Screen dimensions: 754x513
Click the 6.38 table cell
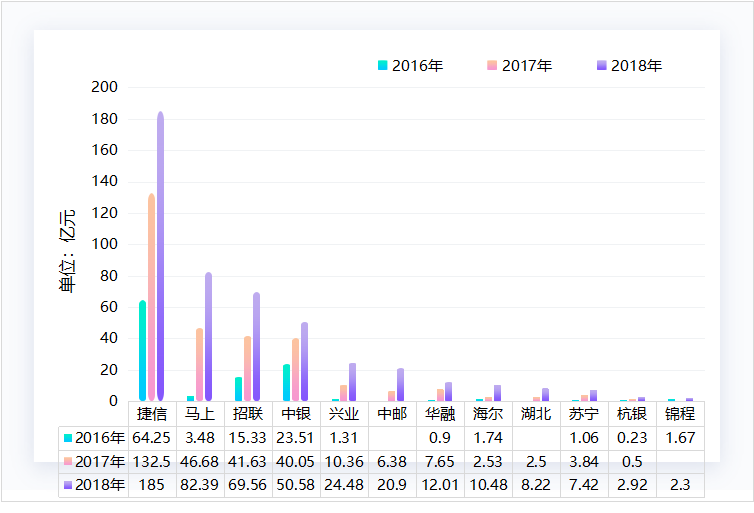coord(392,462)
